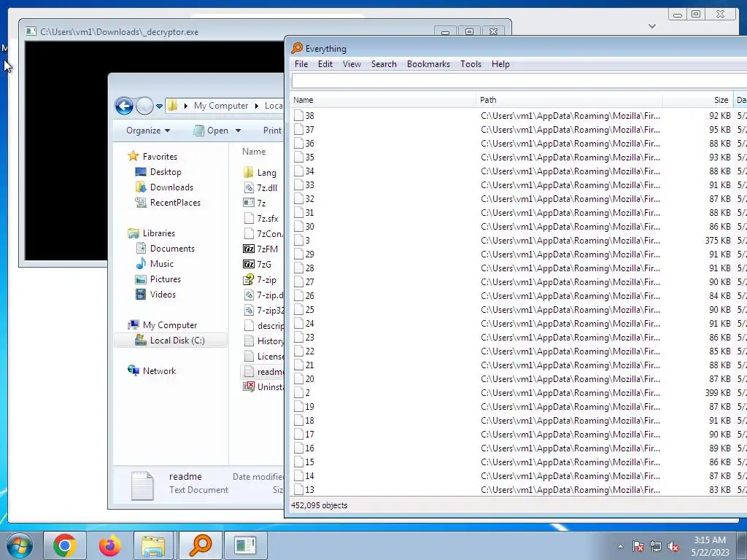
Task: Select the License text file icon
Action: pyautogui.click(x=248, y=356)
